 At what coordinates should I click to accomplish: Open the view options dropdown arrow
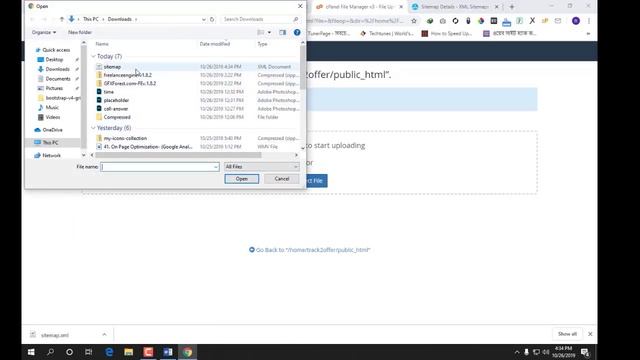coord(269,33)
